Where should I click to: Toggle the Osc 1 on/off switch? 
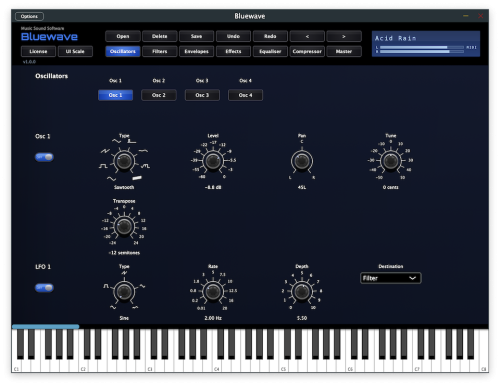[44, 157]
